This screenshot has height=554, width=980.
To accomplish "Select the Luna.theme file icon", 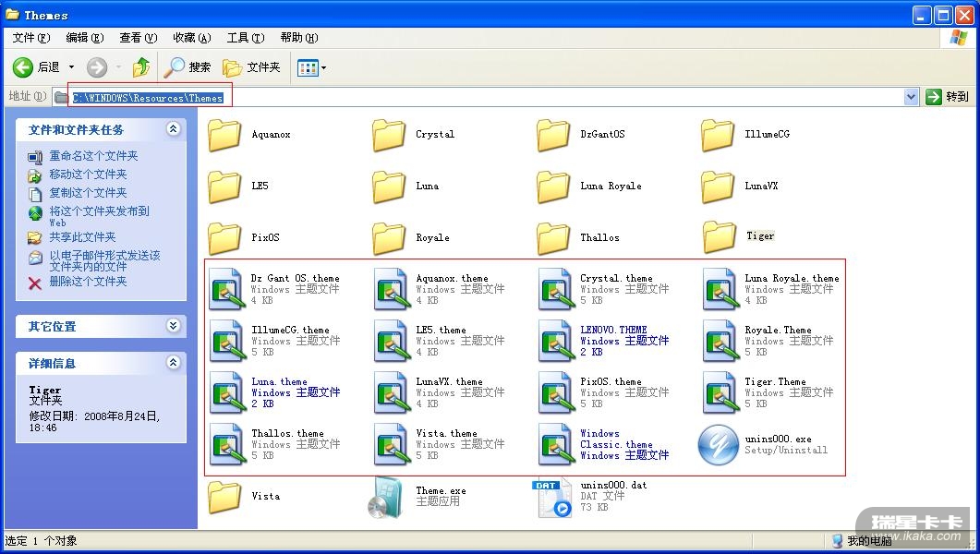I will [x=227, y=392].
